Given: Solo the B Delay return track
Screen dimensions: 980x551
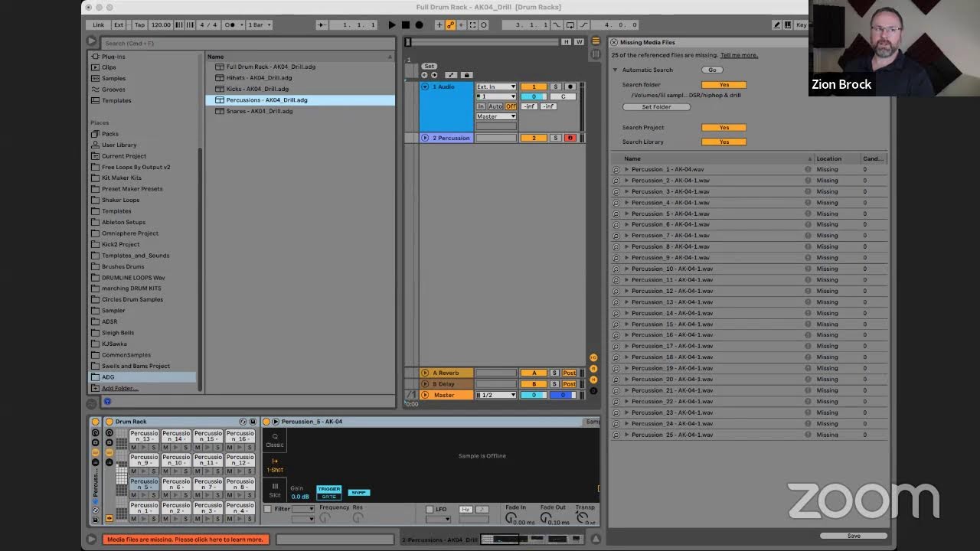Looking at the screenshot, I should [555, 383].
